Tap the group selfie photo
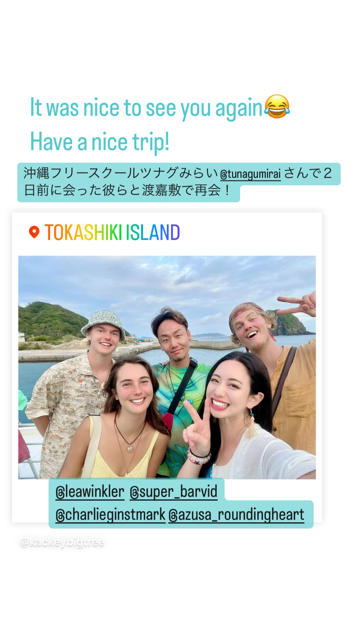362x644 pixels. click(167, 367)
